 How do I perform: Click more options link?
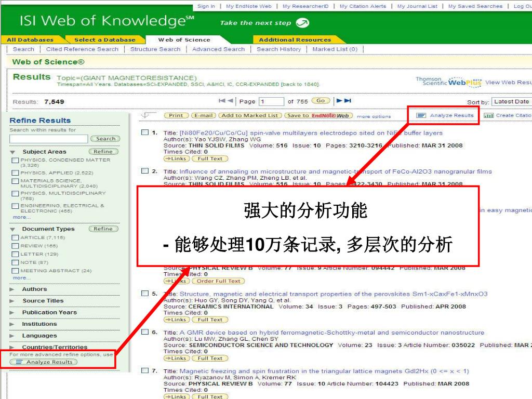[x=374, y=116]
